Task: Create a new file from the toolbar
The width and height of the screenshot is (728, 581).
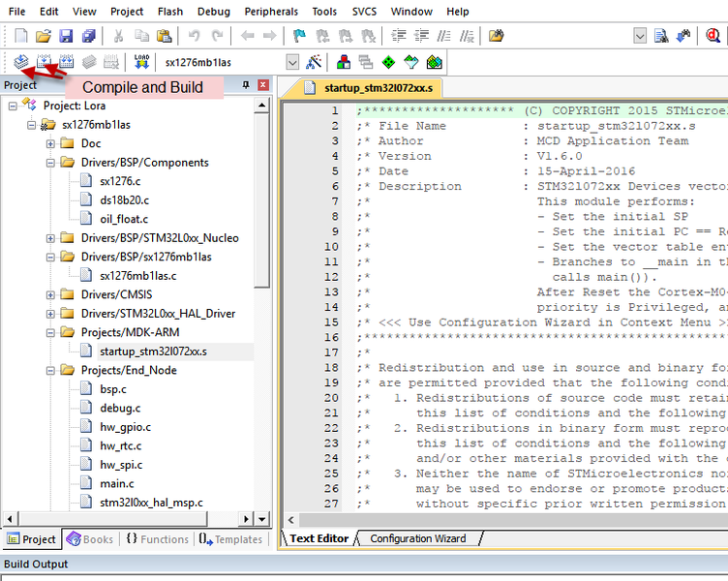Action: tap(21, 36)
